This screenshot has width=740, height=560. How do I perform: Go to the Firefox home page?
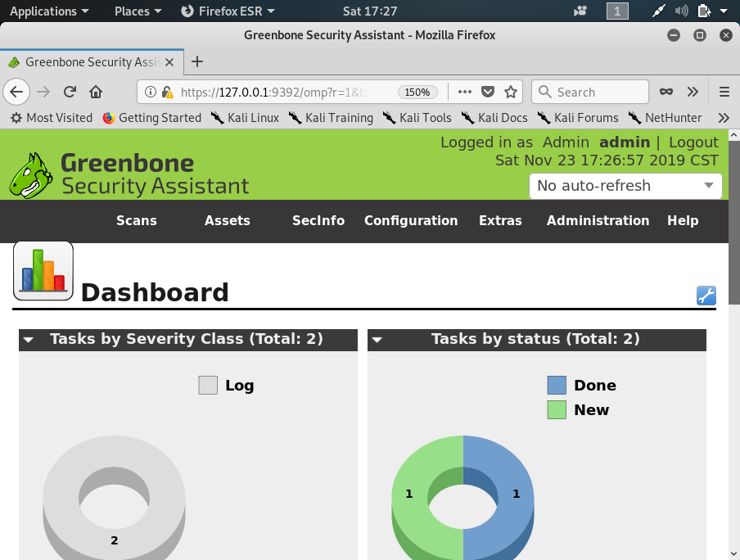tap(96, 92)
